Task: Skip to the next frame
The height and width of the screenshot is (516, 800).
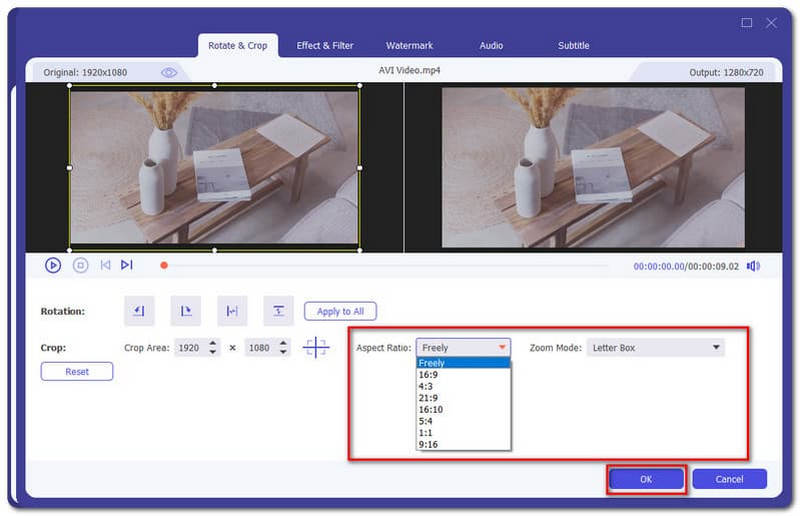Action: pos(127,265)
